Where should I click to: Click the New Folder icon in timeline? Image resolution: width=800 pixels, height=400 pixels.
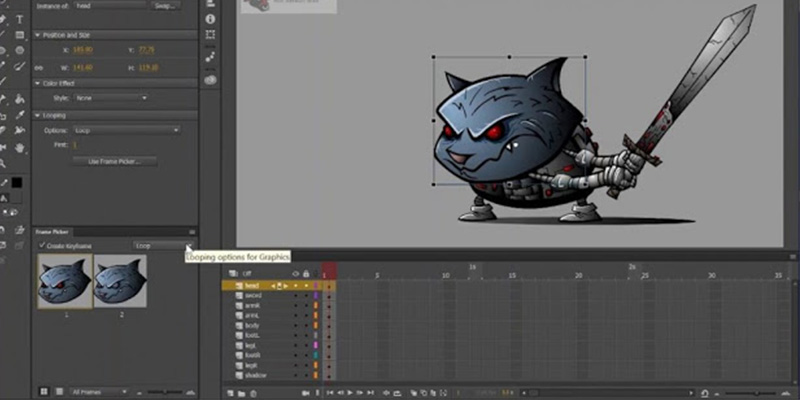click(241, 393)
